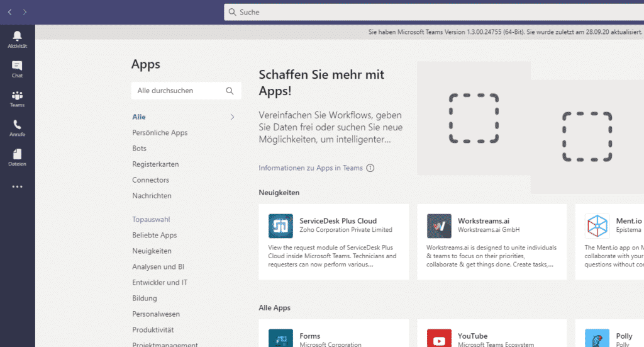This screenshot has height=347, width=644.
Task: Click the Teams version notification text
Action: [505, 32]
